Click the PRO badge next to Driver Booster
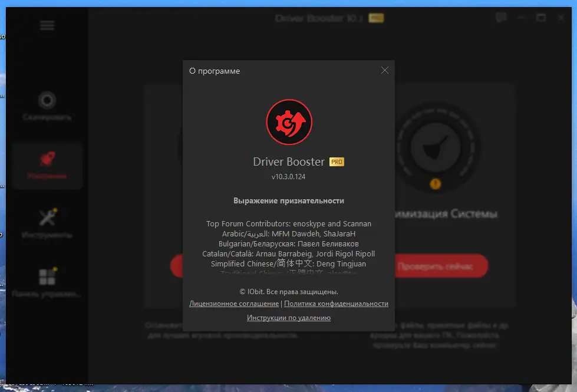The width and height of the screenshot is (577, 392). click(337, 162)
